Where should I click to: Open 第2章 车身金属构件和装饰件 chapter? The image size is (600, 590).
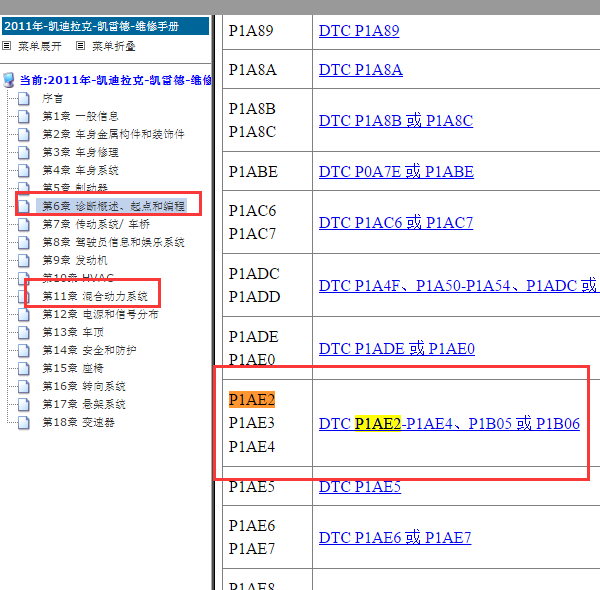[113, 134]
